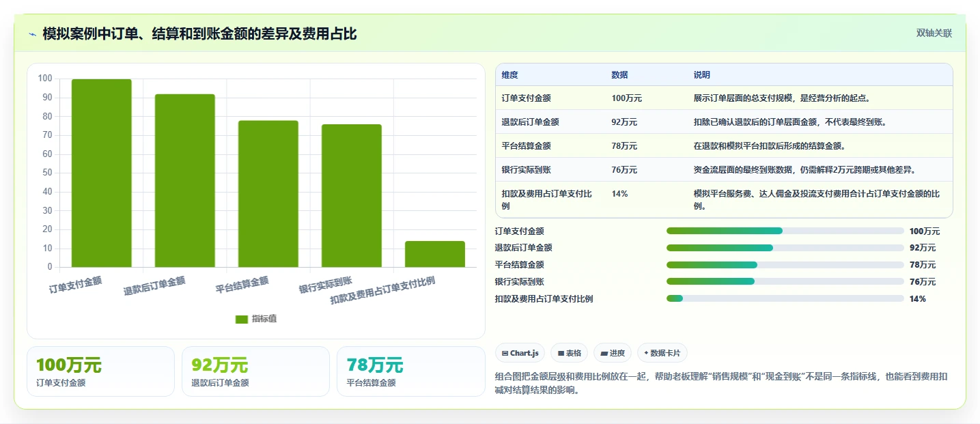The image size is (980, 424).
Task: Click table cell 100万元
Action: (x=626, y=98)
